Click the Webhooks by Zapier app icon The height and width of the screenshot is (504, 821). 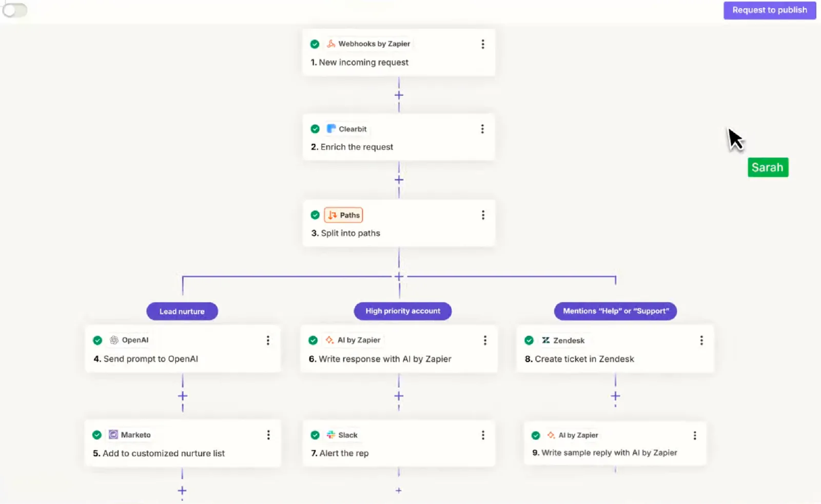point(331,44)
